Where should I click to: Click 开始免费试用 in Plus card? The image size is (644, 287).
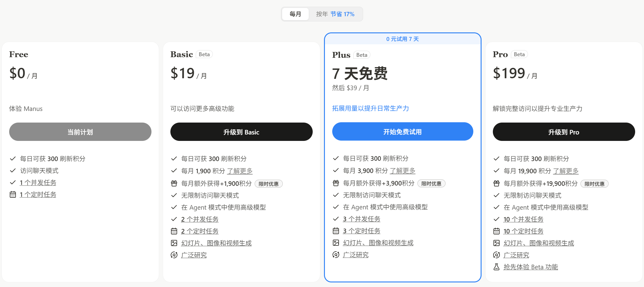click(402, 131)
